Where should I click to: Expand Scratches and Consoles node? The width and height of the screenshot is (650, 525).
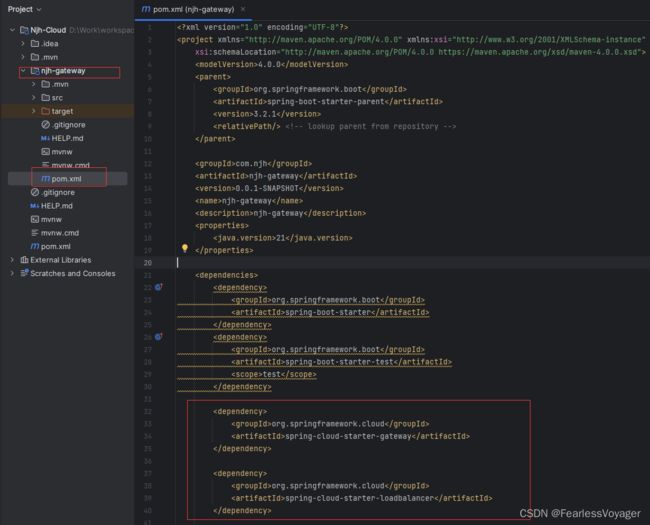click(12, 273)
